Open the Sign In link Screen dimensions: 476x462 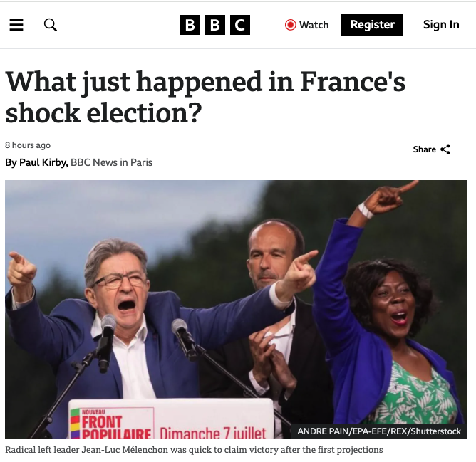coord(441,25)
